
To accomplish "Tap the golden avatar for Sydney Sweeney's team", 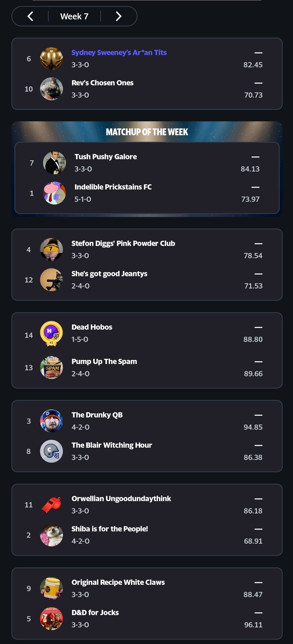I will point(51,59).
